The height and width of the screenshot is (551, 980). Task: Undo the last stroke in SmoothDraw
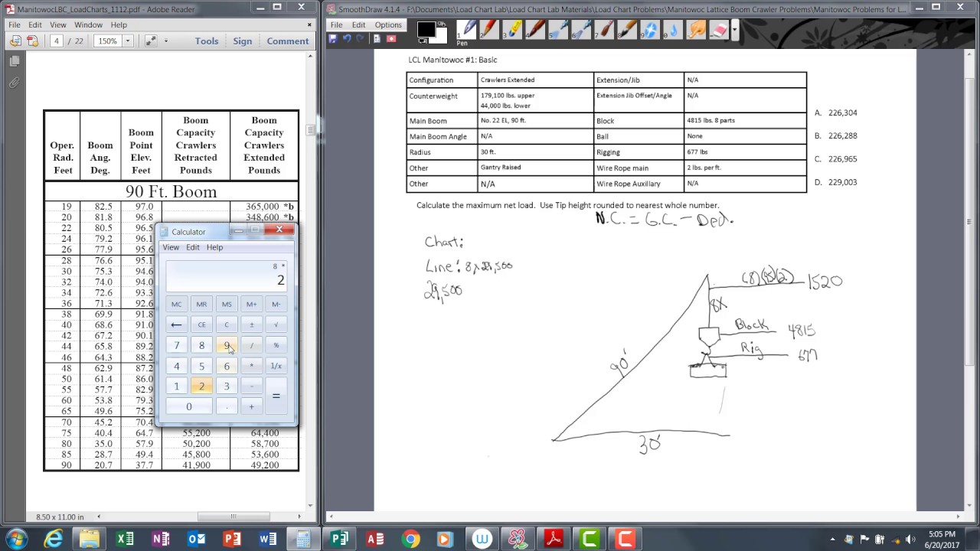(x=347, y=38)
